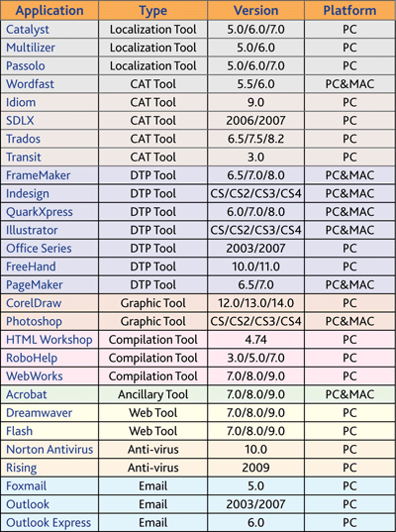
Task: Click the Dreamwaver link
Action: [39, 413]
